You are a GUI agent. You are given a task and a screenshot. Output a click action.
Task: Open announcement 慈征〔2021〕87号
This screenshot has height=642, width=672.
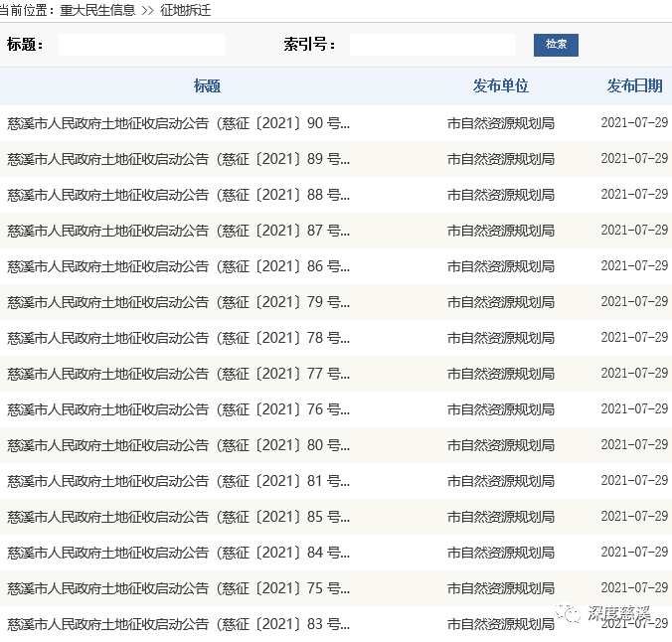(x=178, y=231)
